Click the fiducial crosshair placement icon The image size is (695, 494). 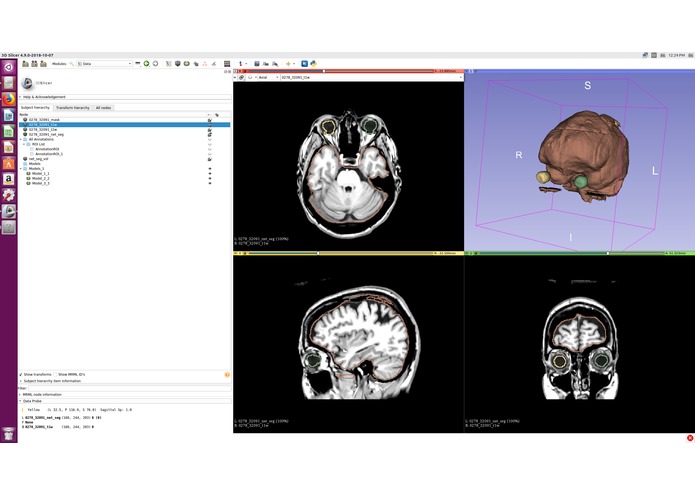[288, 64]
